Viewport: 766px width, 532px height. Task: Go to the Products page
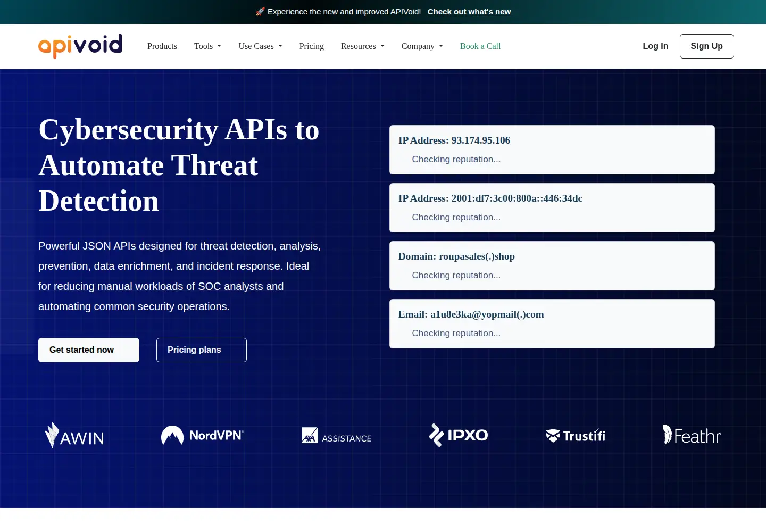[x=162, y=46]
